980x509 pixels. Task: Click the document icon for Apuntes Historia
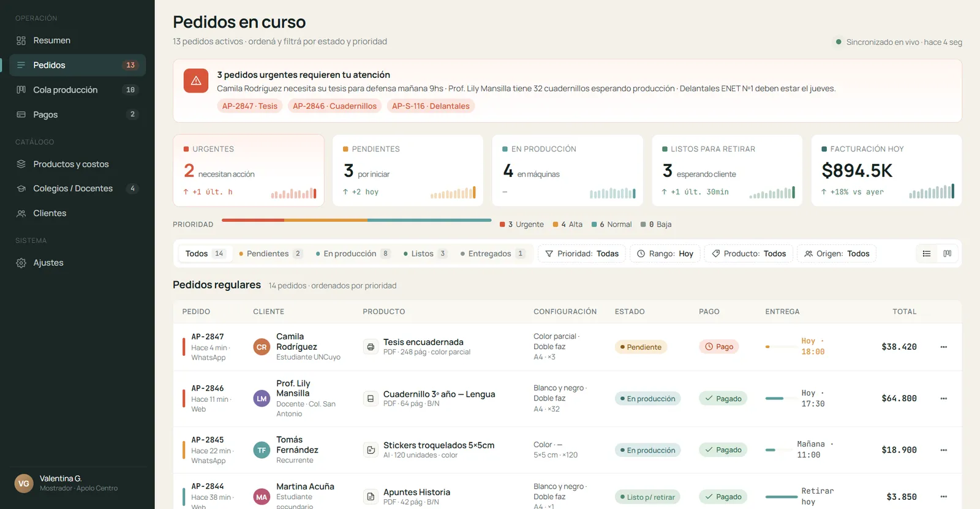coord(371,497)
